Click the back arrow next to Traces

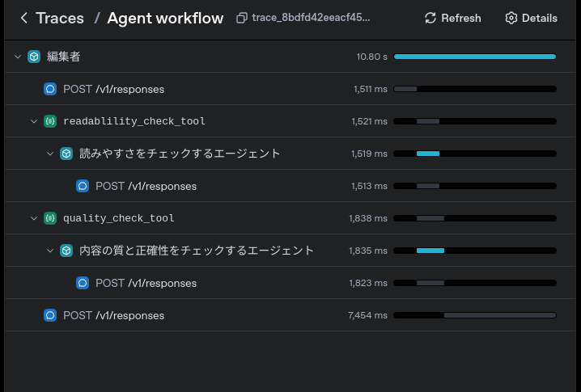tap(24, 18)
